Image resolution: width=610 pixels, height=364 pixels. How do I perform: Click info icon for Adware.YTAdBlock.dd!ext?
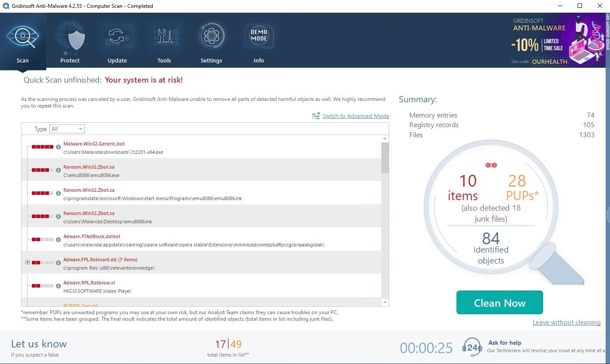click(x=58, y=239)
